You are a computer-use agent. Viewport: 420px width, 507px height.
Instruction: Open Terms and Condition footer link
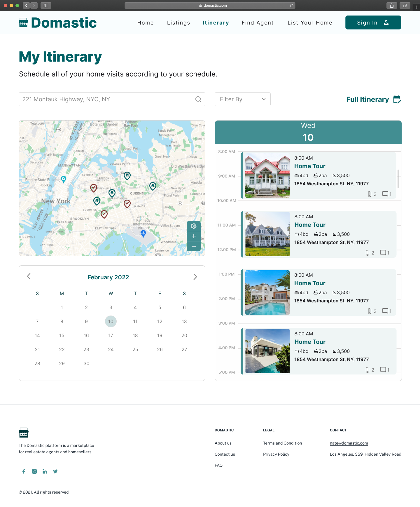point(283,443)
